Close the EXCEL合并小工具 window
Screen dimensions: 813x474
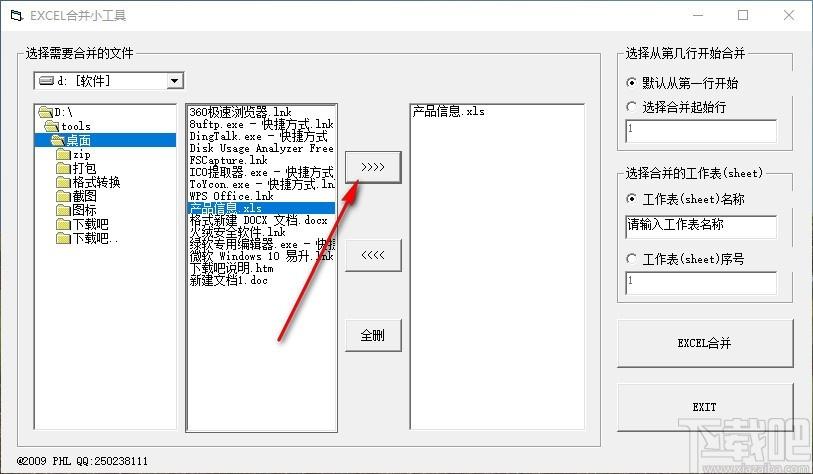[x=789, y=15]
